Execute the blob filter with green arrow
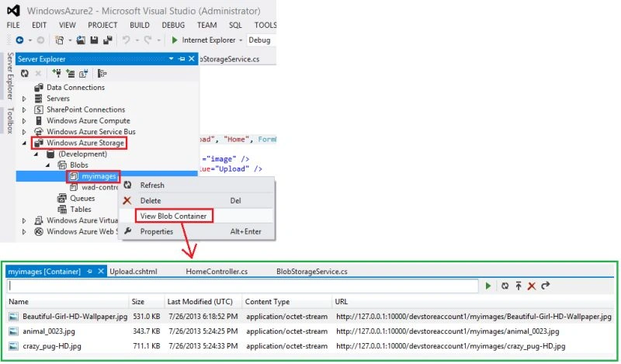This screenshot has height=364, width=621. coord(488,286)
